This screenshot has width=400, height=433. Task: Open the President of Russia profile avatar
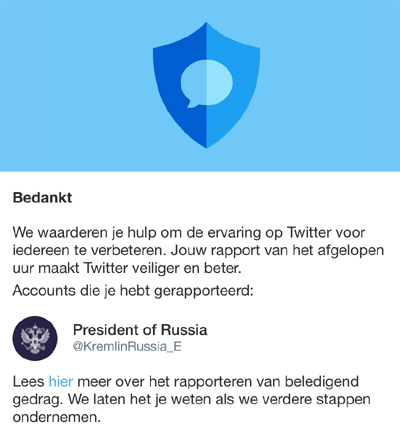click(x=35, y=338)
